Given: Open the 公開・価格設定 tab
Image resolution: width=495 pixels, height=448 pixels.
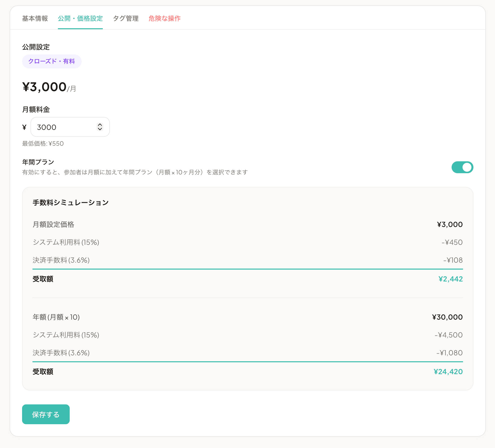Looking at the screenshot, I should pyautogui.click(x=80, y=19).
